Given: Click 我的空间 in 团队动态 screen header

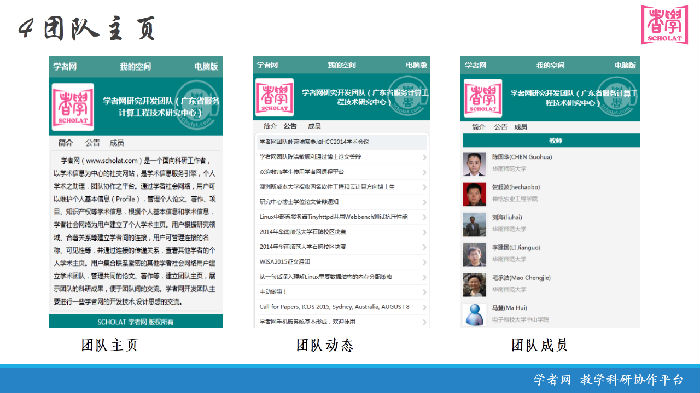Looking at the screenshot, I should [x=342, y=65].
